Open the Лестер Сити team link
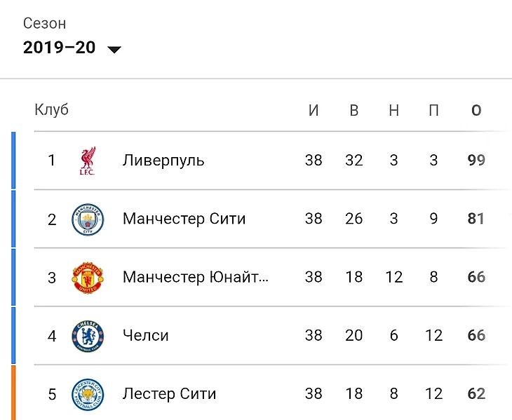The image size is (512, 420). (x=169, y=394)
